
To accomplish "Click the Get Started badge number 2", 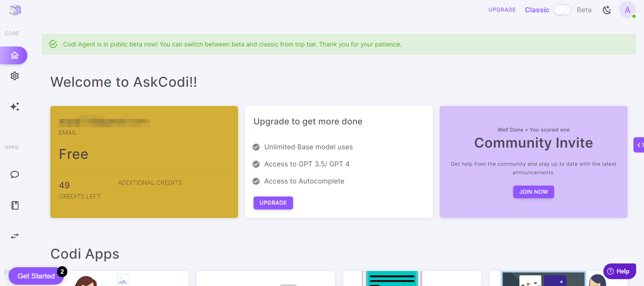I will (62, 272).
